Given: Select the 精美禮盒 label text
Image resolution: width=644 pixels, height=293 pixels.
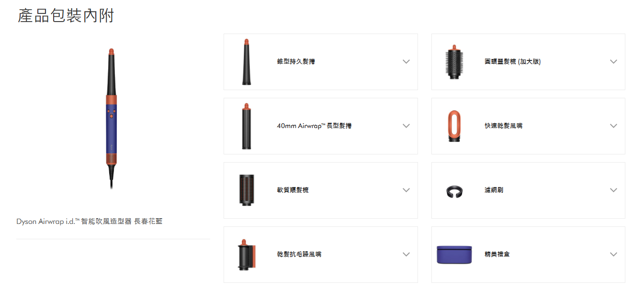Looking at the screenshot, I should 497,255.
